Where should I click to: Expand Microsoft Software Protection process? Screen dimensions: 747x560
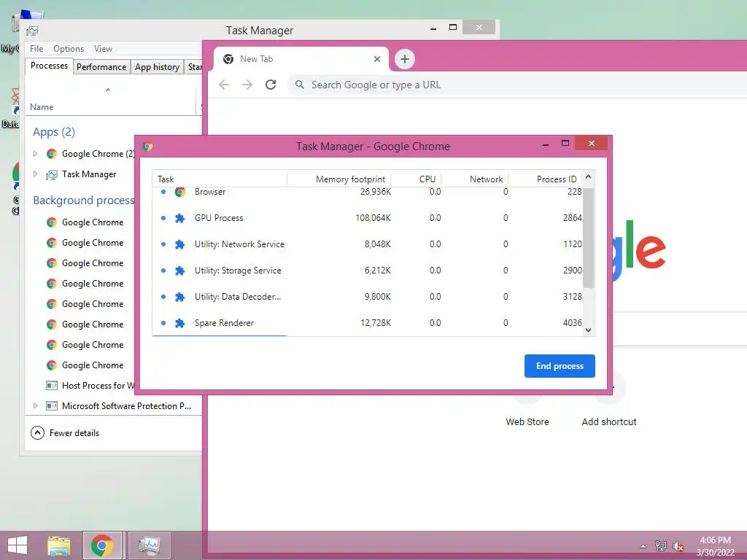click(x=35, y=405)
